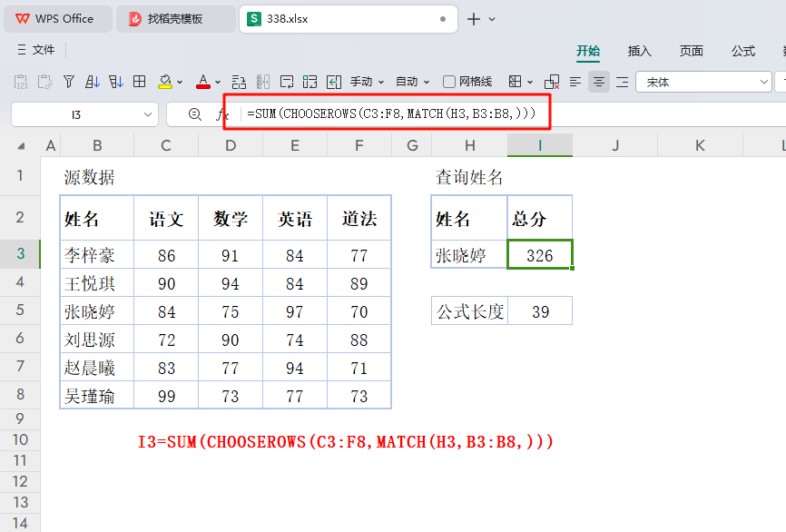Select column I header
This screenshot has height=532, width=786.
(x=540, y=145)
